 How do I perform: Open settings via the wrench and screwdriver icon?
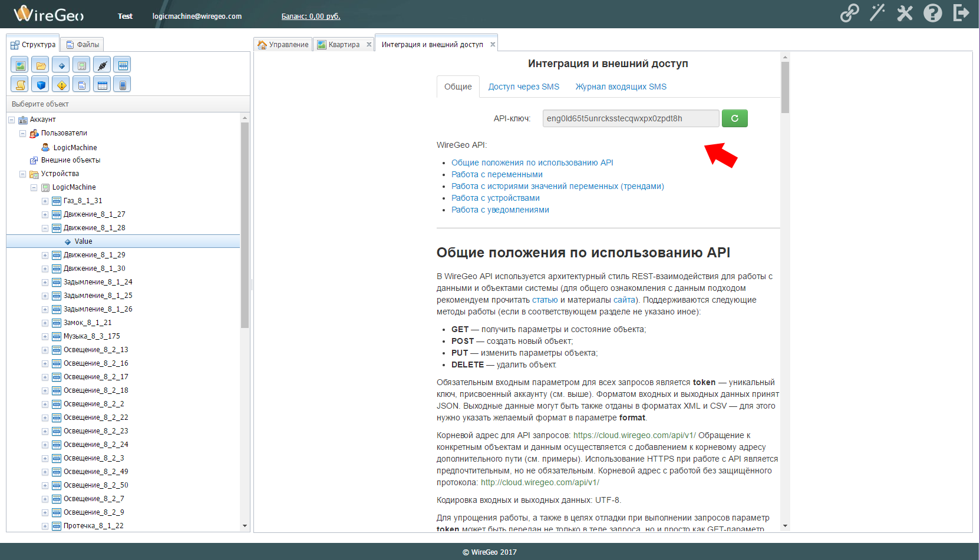[905, 13]
